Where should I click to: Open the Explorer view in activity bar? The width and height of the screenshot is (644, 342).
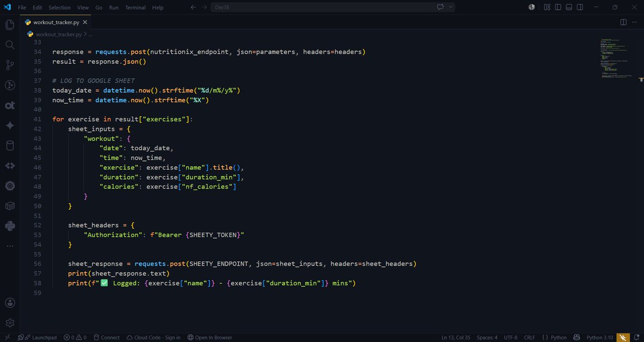tap(10, 25)
